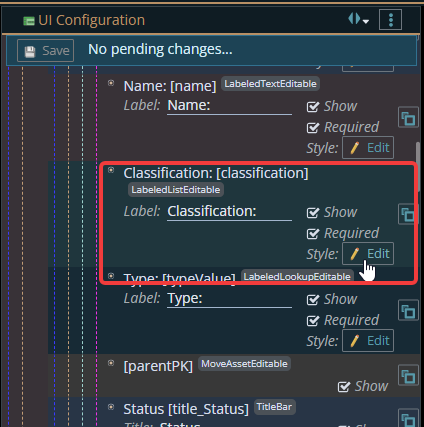Uncheck Required for the Type field

[313, 321]
